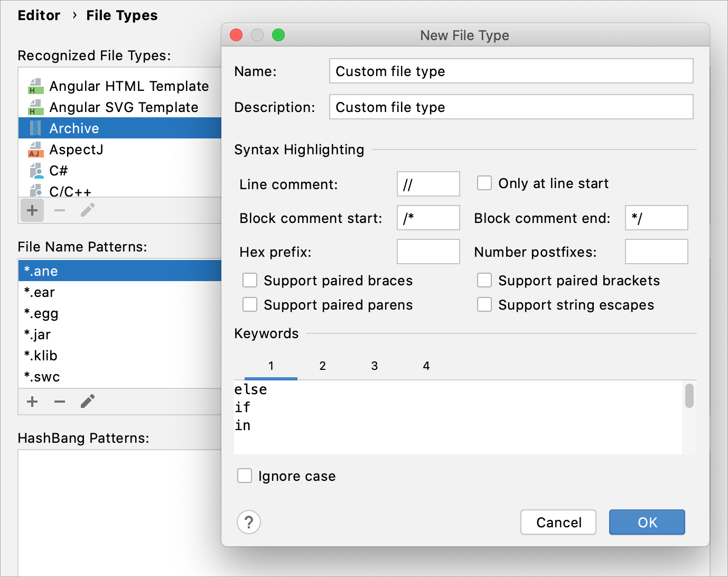
Task: Switch to keywords tab 3
Action: coord(375,366)
